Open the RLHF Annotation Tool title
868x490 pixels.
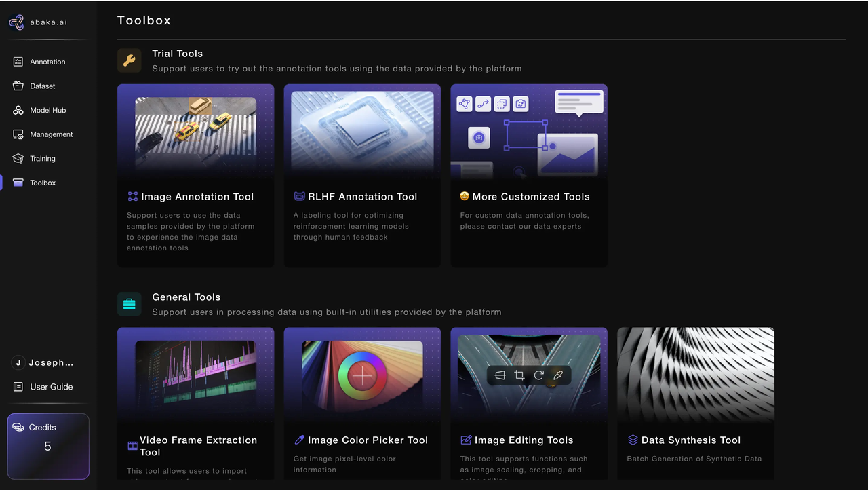click(362, 197)
